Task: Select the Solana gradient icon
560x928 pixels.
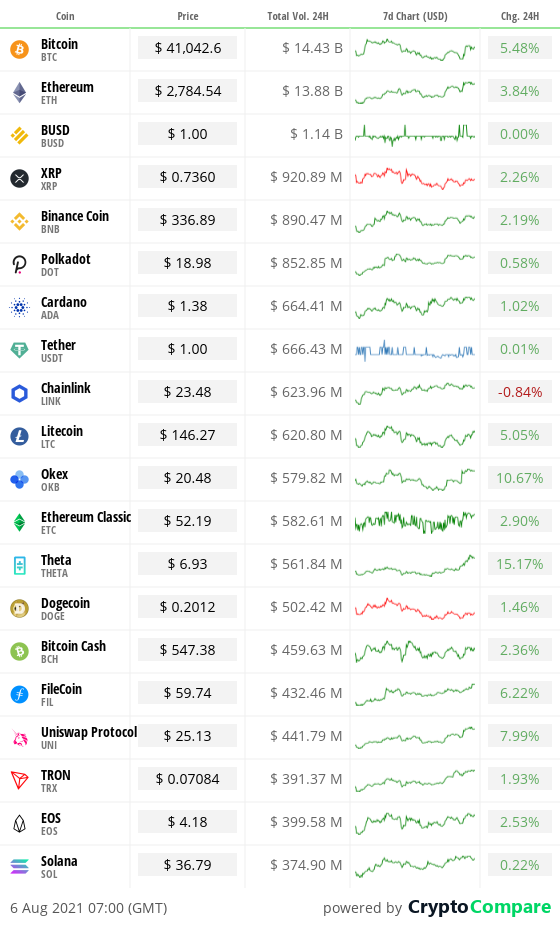Action: click(20, 865)
